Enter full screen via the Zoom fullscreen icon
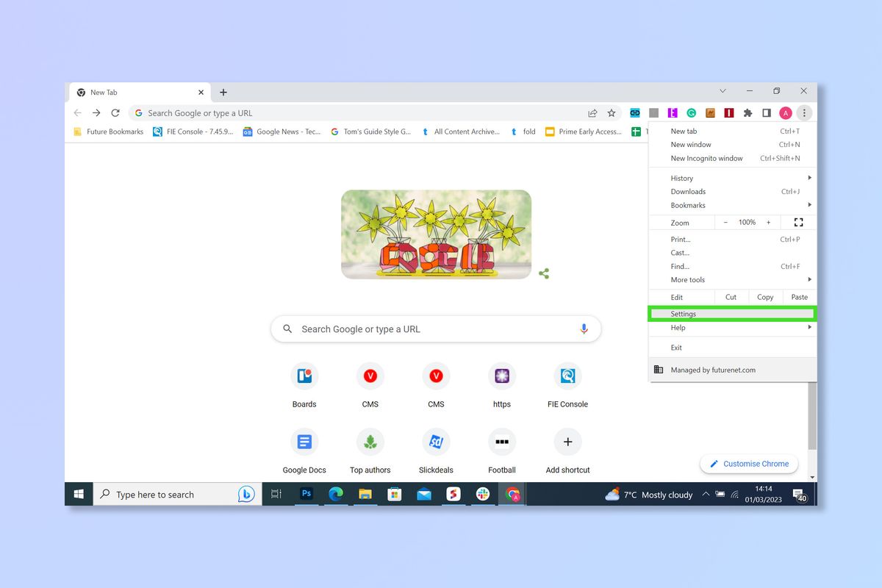This screenshot has width=882, height=588. 798,222
